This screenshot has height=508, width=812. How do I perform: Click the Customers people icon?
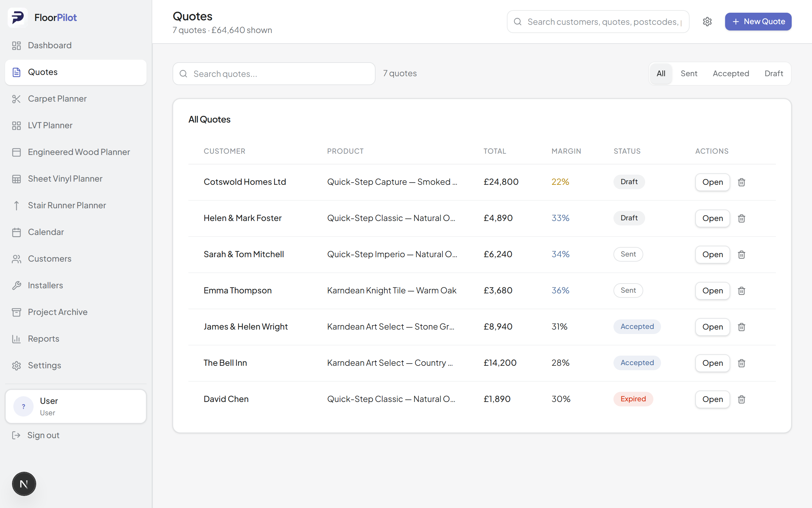pos(16,259)
